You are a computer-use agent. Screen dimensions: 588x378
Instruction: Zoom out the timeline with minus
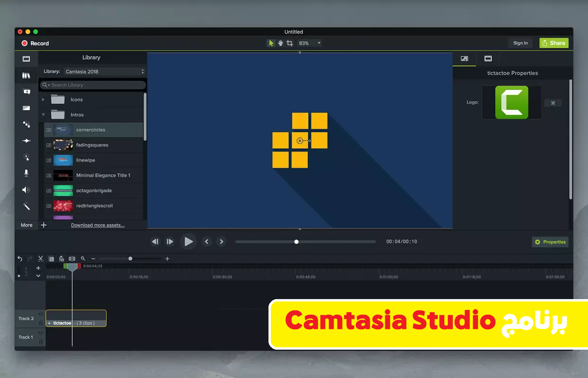tap(93, 258)
